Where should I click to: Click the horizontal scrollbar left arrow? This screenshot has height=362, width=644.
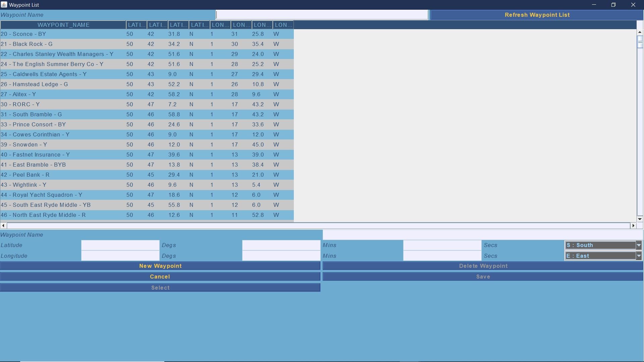(x=3, y=226)
